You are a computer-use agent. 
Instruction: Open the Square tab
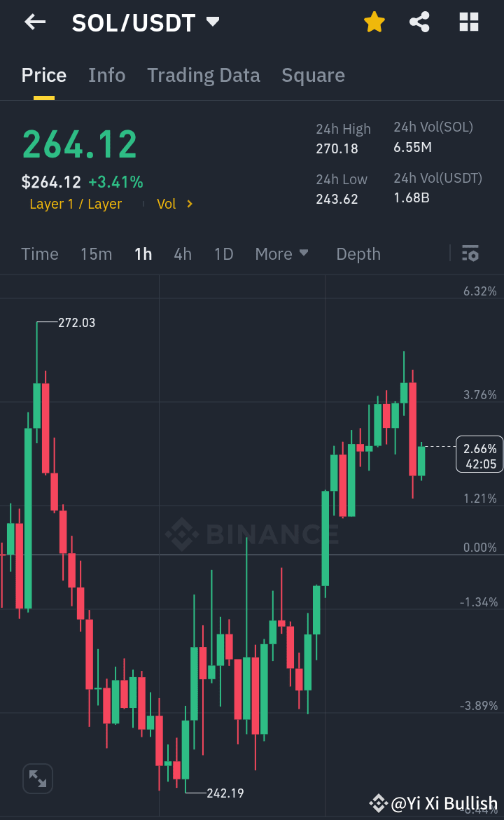313,75
